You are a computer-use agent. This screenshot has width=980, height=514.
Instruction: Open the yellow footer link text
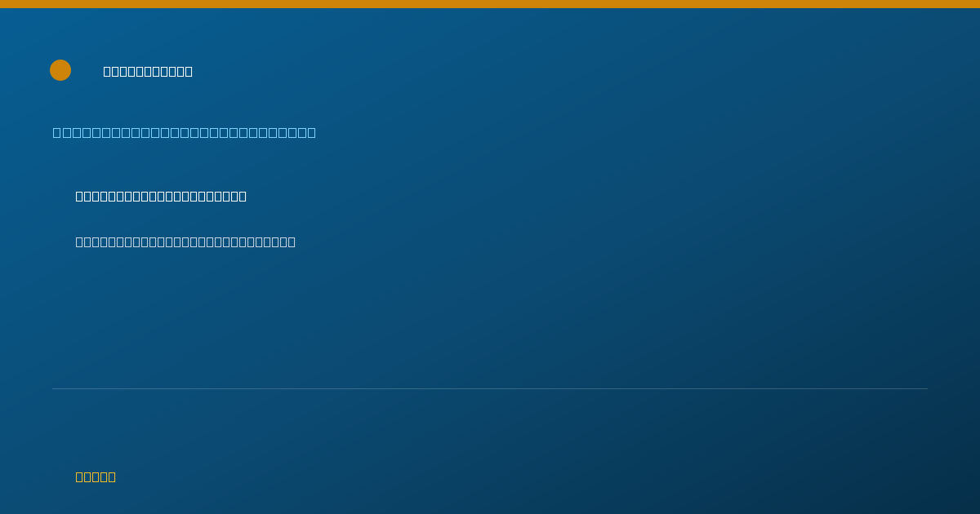(x=96, y=476)
